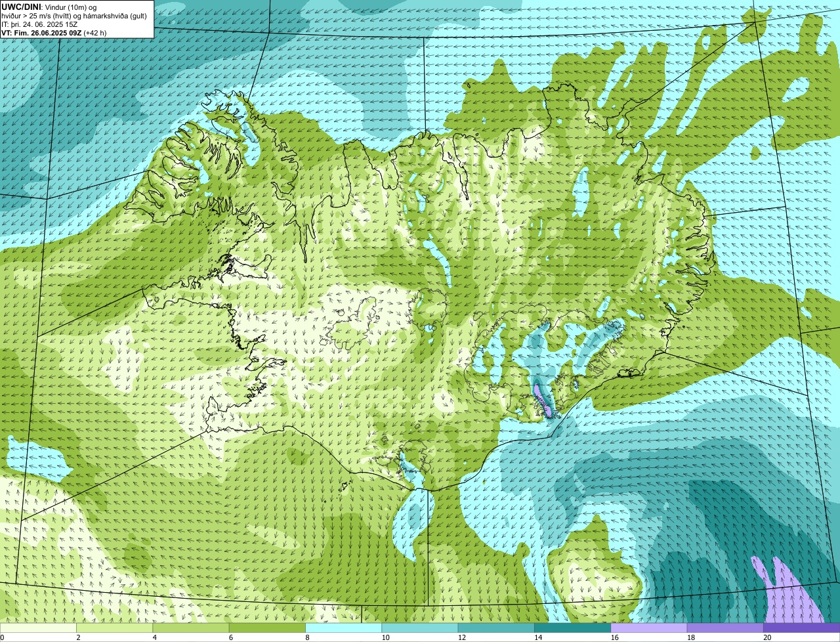Click the legend tick label "8"

tap(307, 637)
